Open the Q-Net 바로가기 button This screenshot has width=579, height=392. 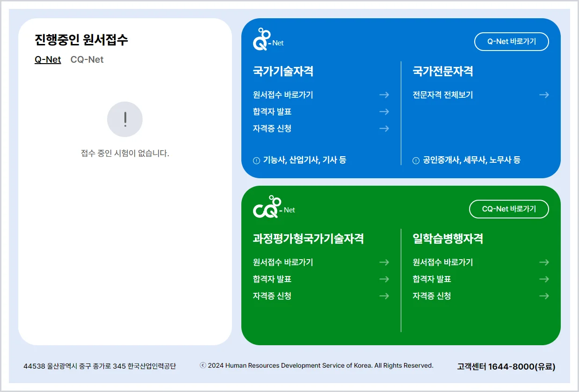coord(512,42)
